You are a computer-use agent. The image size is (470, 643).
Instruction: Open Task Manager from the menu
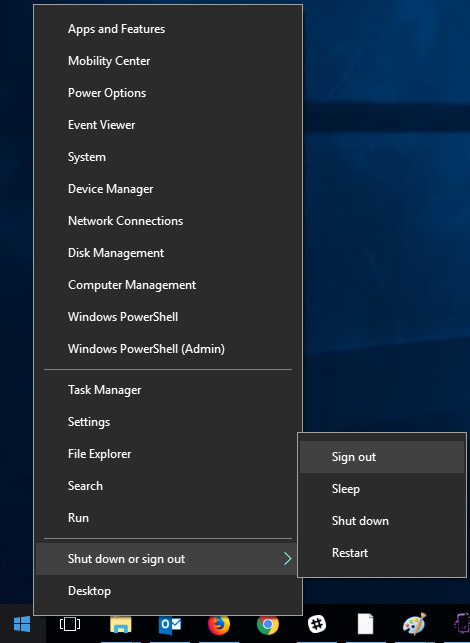tap(168, 390)
